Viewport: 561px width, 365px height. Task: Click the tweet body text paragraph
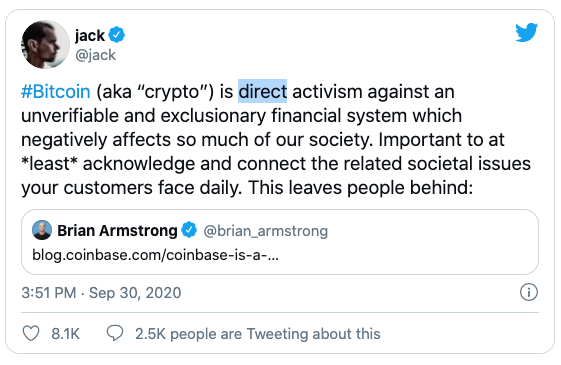point(275,140)
